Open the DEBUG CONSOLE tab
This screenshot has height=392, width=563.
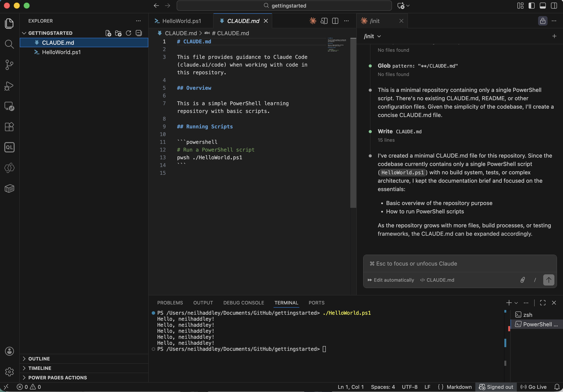coord(243,303)
